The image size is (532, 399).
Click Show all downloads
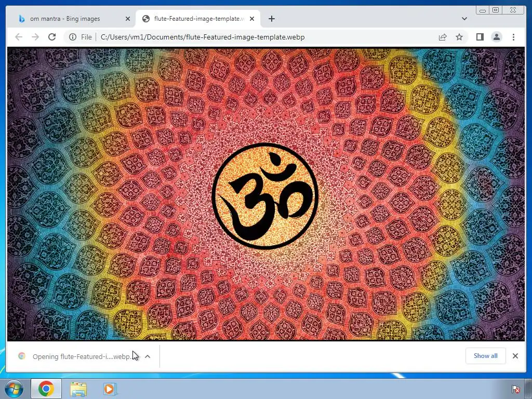pyautogui.click(x=486, y=355)
